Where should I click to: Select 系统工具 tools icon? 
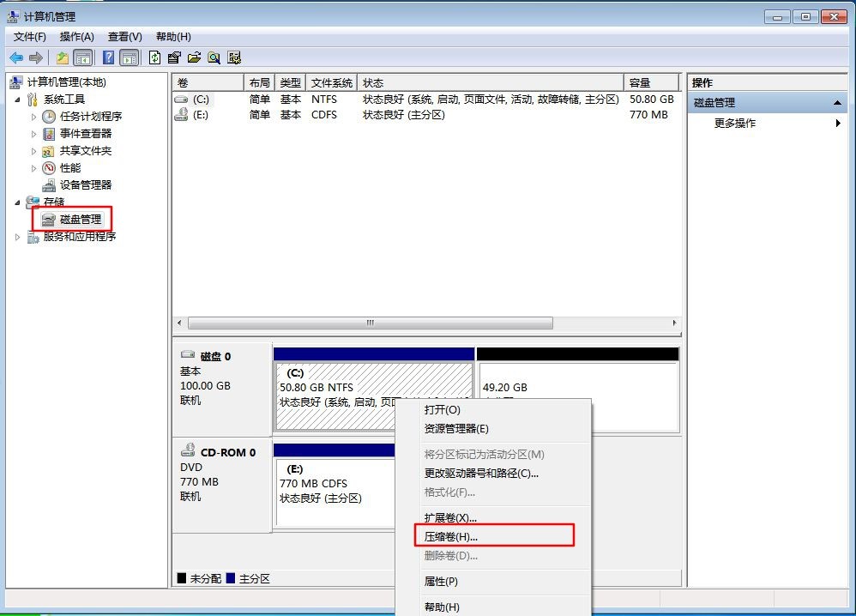click(x=33, y=100)
